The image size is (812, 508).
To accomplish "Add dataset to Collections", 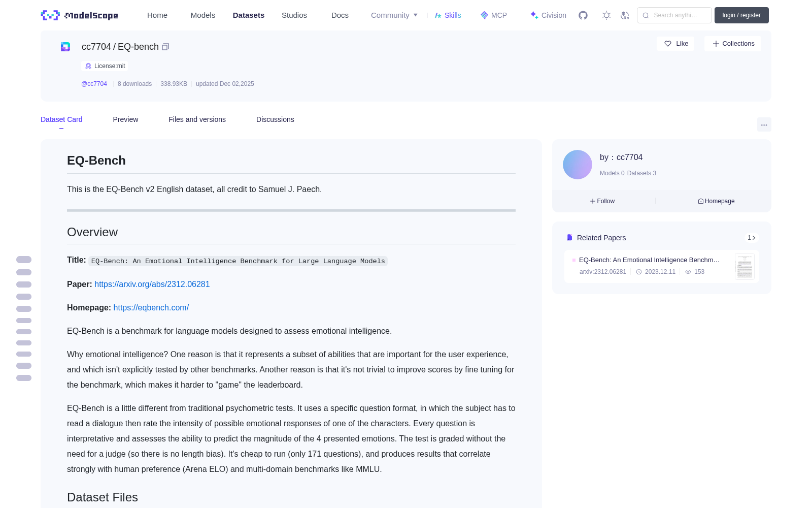I will (733, 44).
